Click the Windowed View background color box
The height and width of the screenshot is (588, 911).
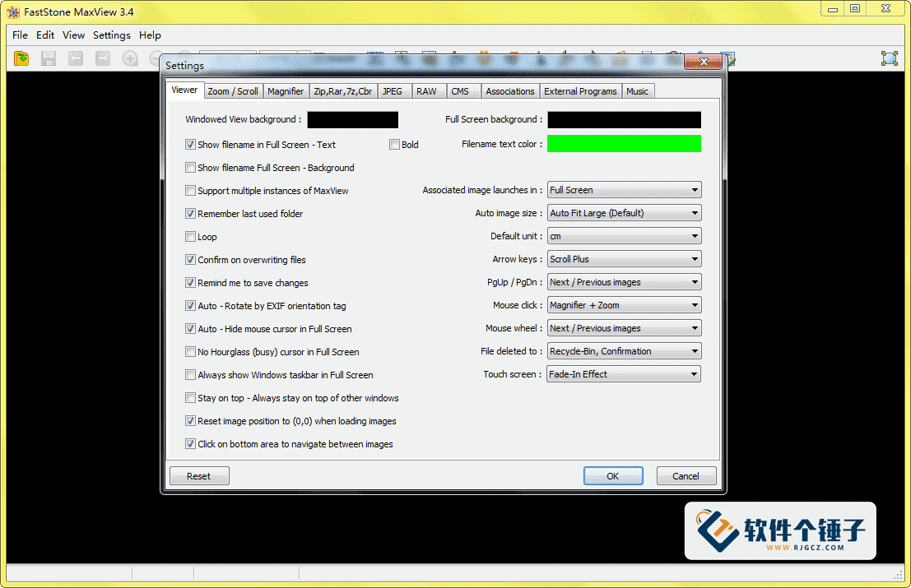click(x=352, y=120)
